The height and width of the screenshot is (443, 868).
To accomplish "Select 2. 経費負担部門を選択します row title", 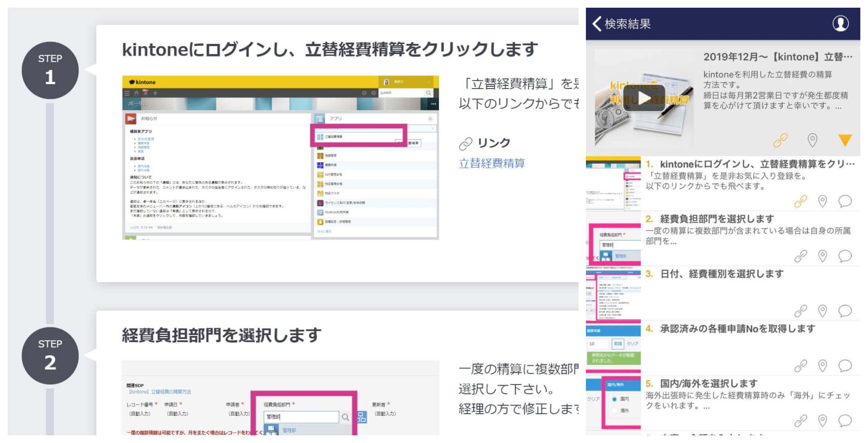I will (710, 219).
